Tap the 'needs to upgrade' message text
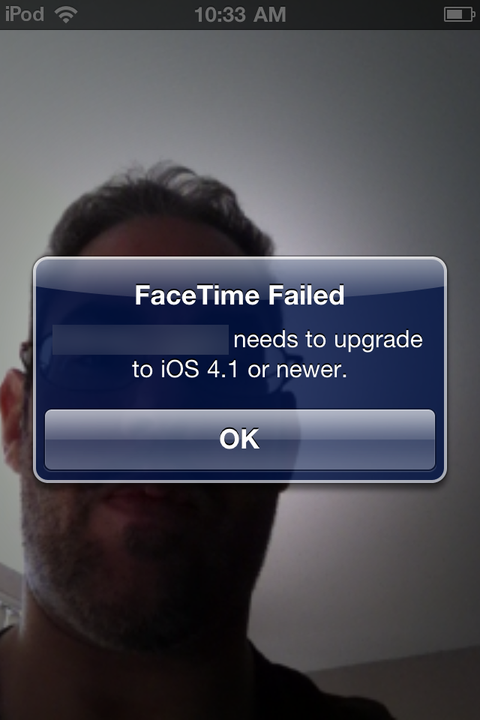Screen dimensions: 480x720 click(x=328, y=341)
